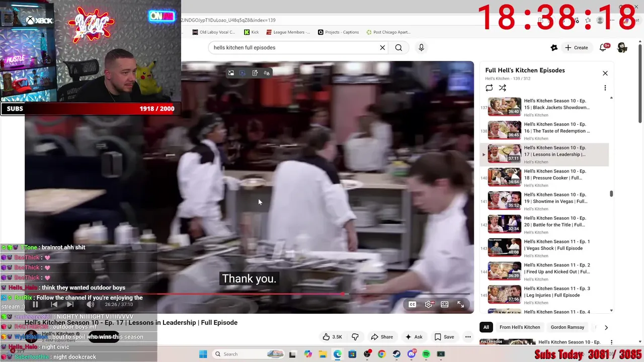The image size is (644, 362).
Task: Click the picture-in-picture overlay icon on the video
Action: pos(231,73)
